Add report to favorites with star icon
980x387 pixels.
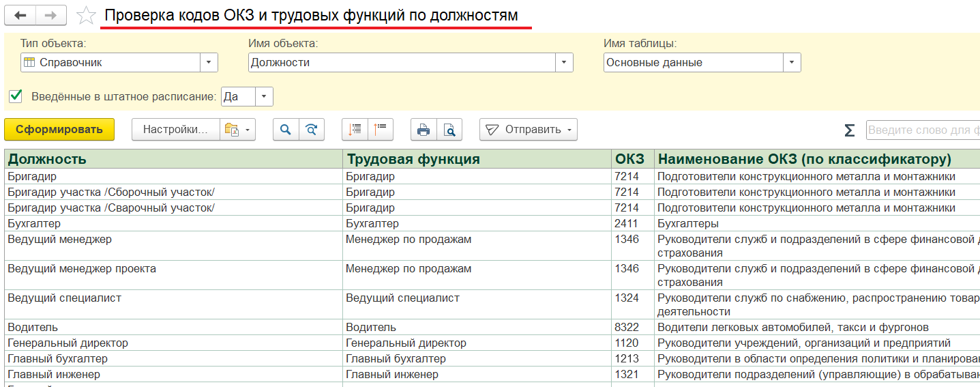(x=85, y=16)
